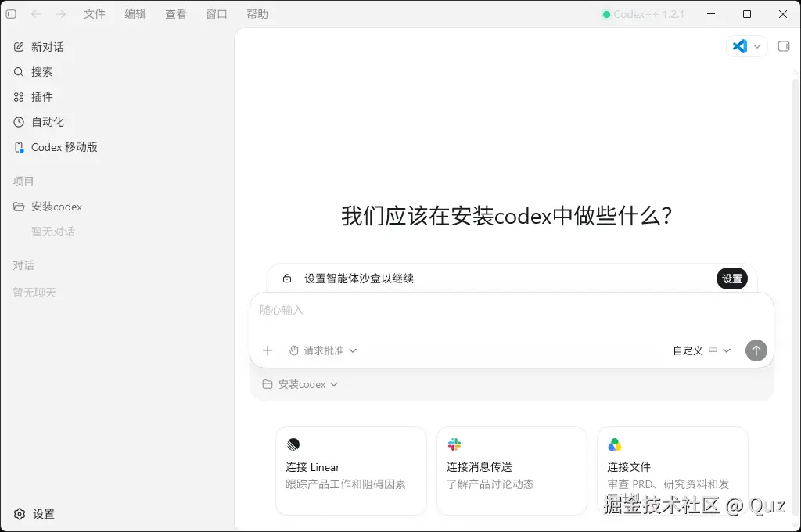
Task: Click the Slack logo icon
Action: (454, 444)
